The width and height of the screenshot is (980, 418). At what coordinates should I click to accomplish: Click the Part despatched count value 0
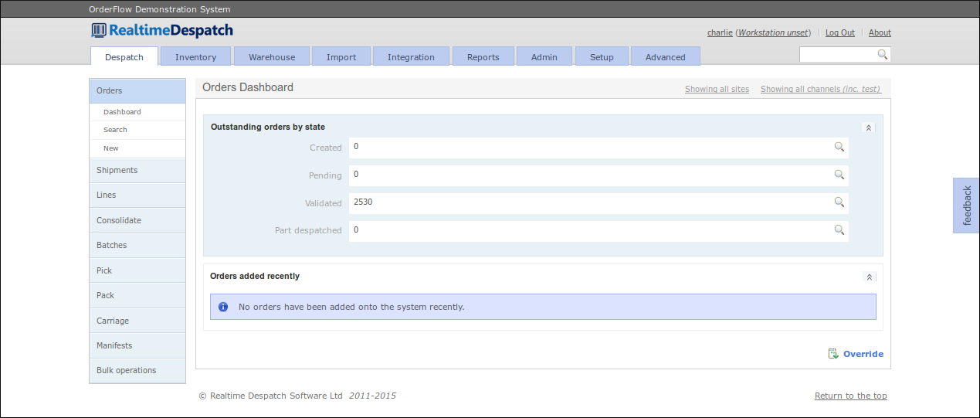pos(356,229)
